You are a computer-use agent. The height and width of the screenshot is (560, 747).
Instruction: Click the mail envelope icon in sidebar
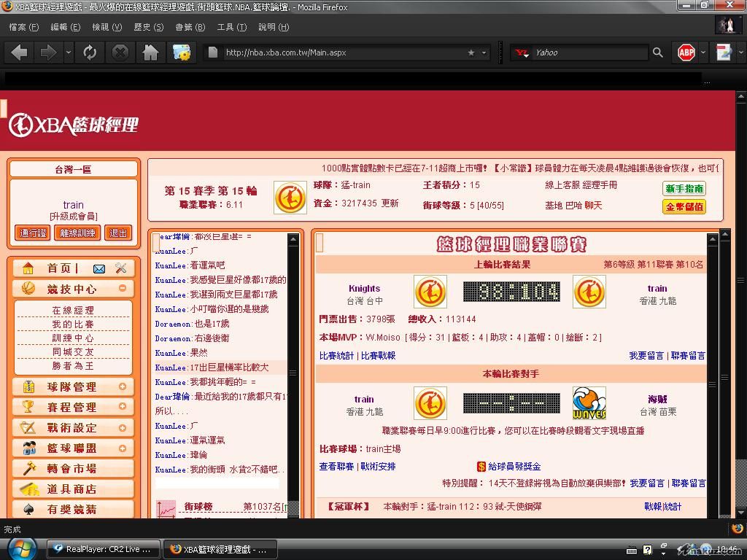pos(99,268)
